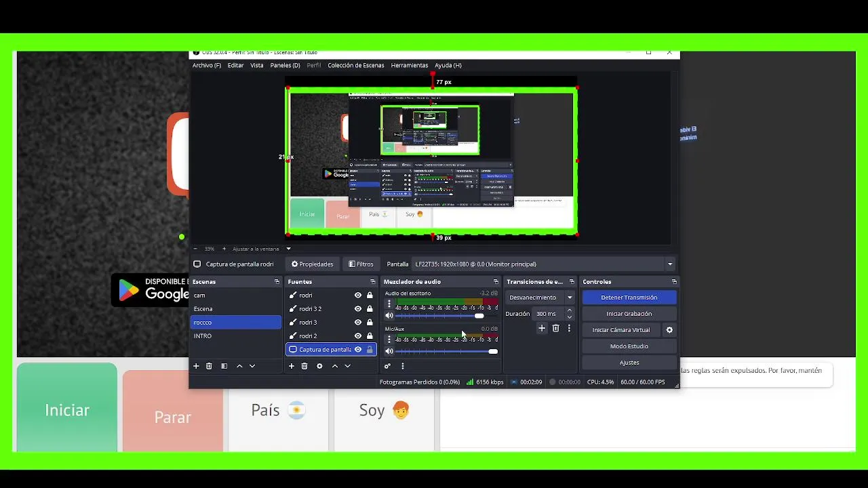Open Ajustes settings button
This screenshot has height=488, width=868.
tap(629, 363)
